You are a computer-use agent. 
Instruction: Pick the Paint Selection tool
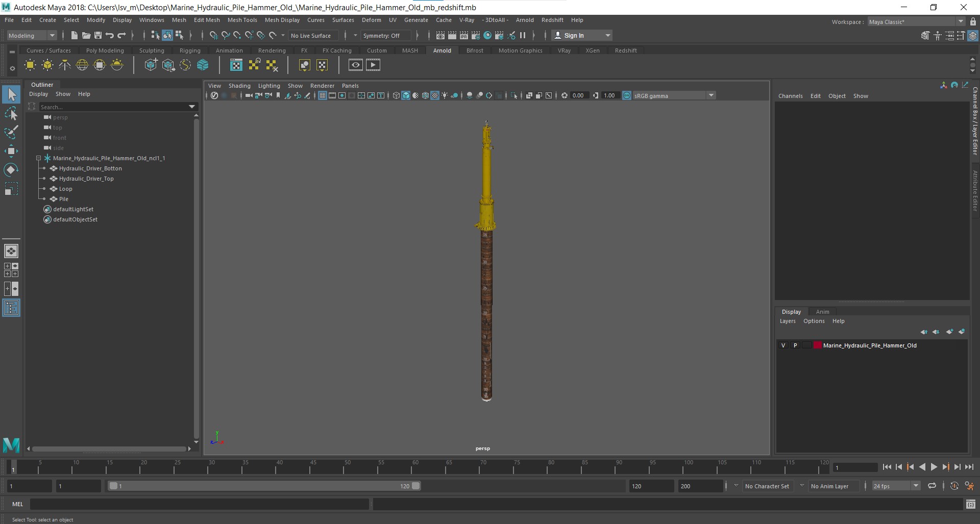11,132
